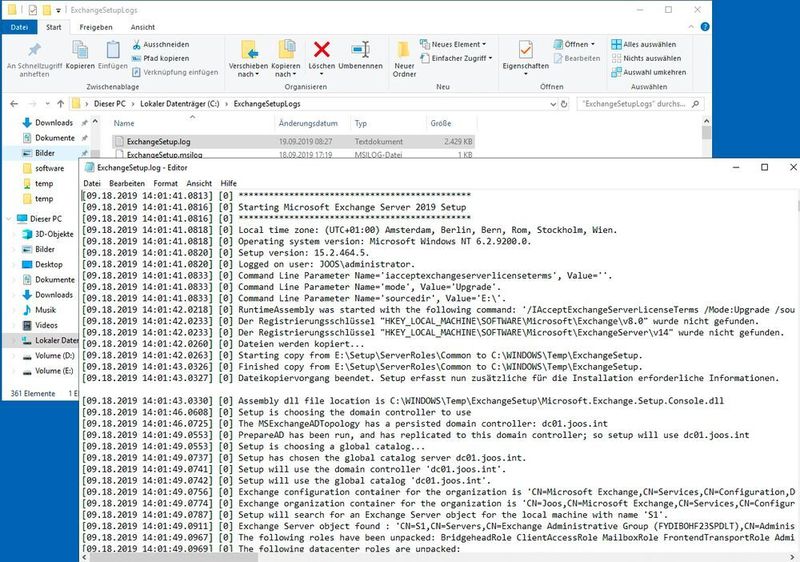Open the Datei tab in Explorer

click(x=19, y=27)
